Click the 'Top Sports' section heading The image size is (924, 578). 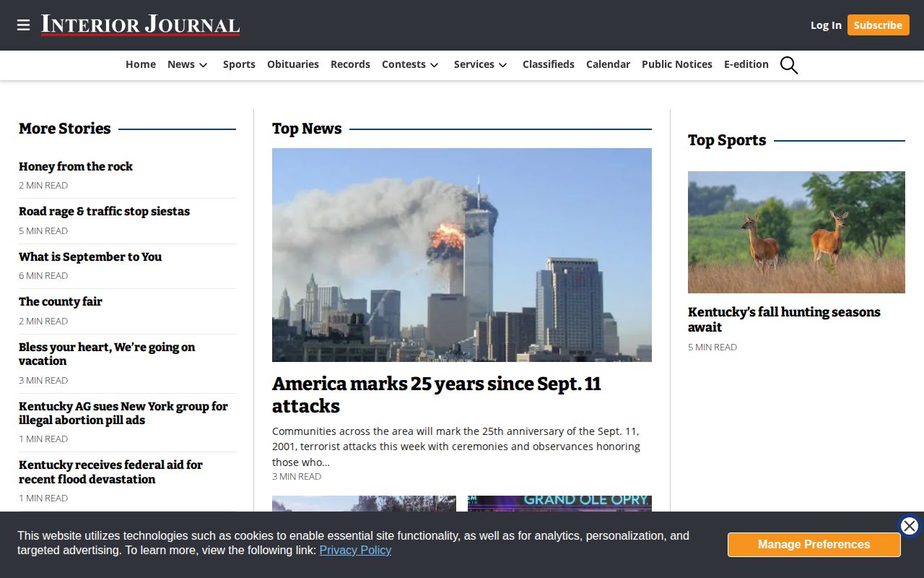[727, 140]
